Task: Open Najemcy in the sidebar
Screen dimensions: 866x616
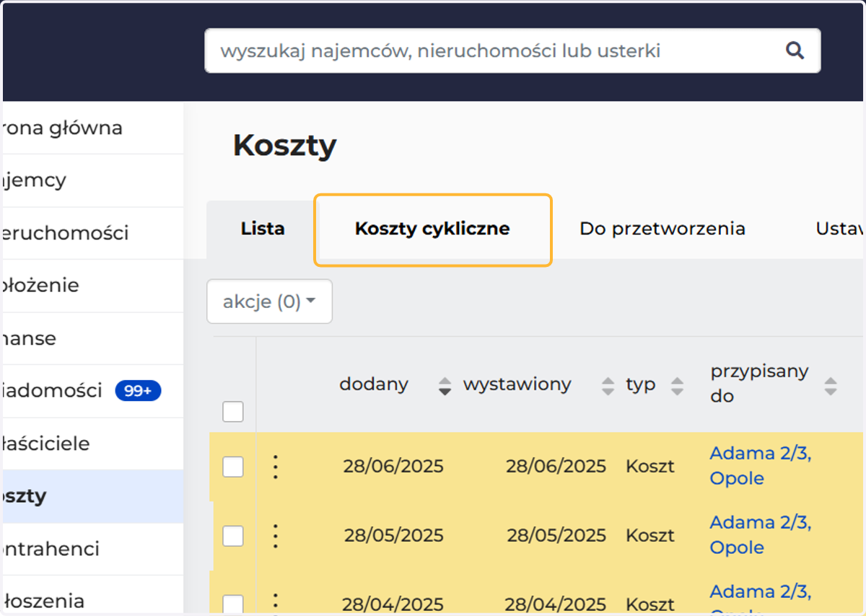Action: point(93,180)
